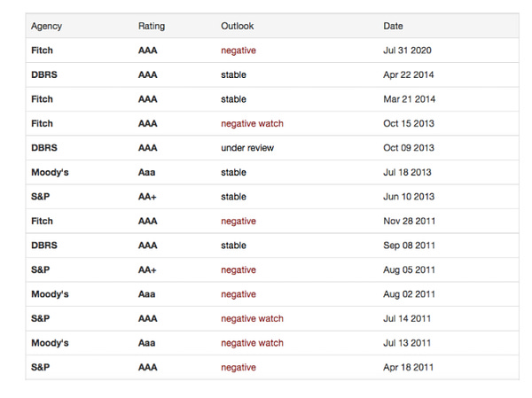Click AAA rating in Nov 28 2011 row
The height and width of the screenshot is (398, 532).
(x=147, y=222)
